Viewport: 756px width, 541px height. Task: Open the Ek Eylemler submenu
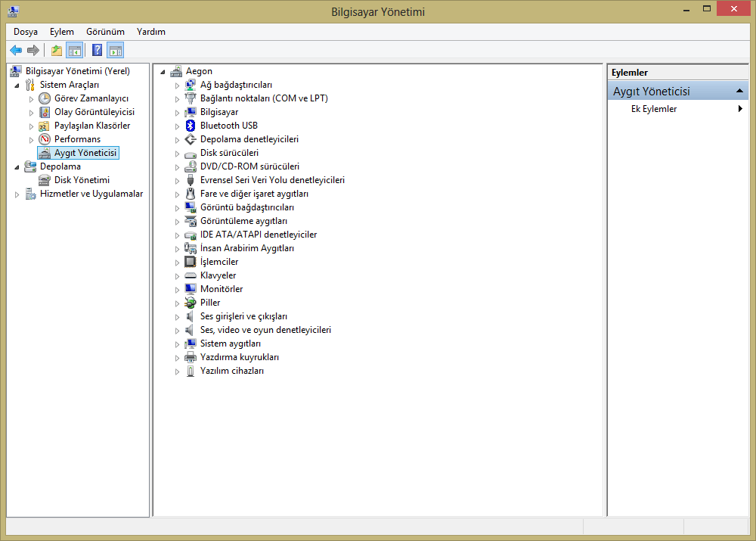coord(678,109)
